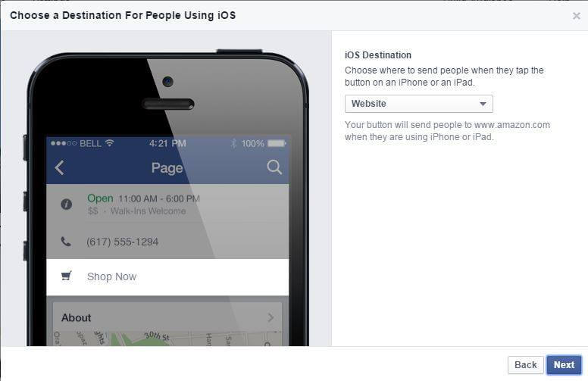The image size is (588, 381).
Task: Click the phone handset icon
Action: (66, 242)
